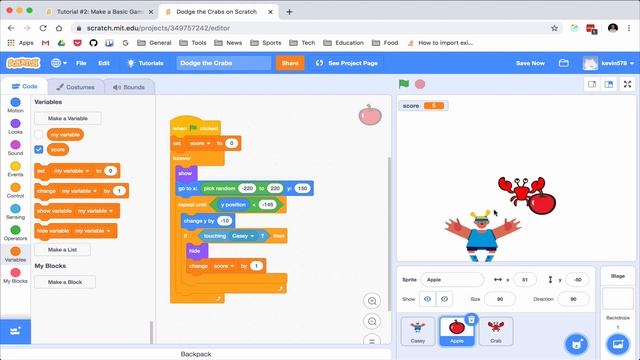Open the Events blocks category
640x360 pixels.
coord(16,169)
